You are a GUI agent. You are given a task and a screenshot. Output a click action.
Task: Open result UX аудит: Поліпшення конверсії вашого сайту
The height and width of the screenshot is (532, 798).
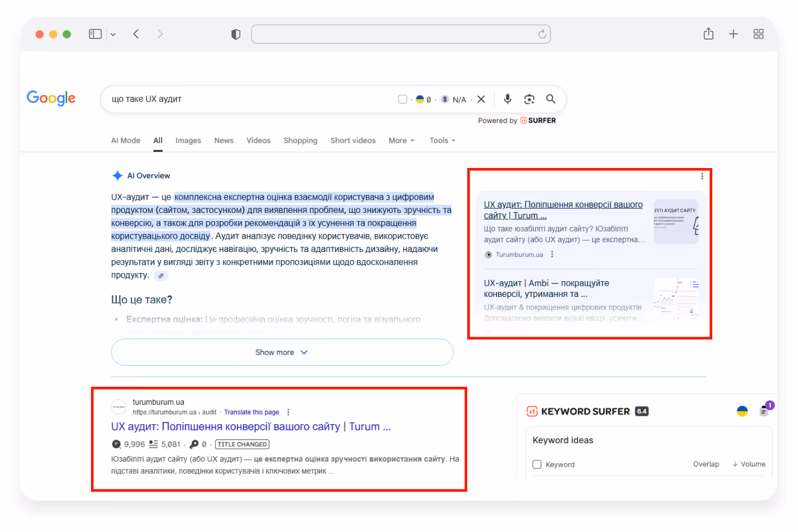point(251,426)
